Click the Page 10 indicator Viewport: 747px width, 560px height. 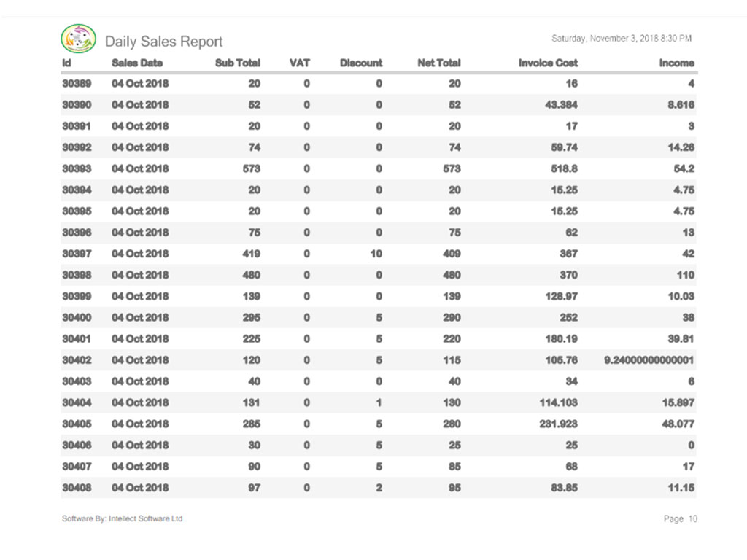680,519
